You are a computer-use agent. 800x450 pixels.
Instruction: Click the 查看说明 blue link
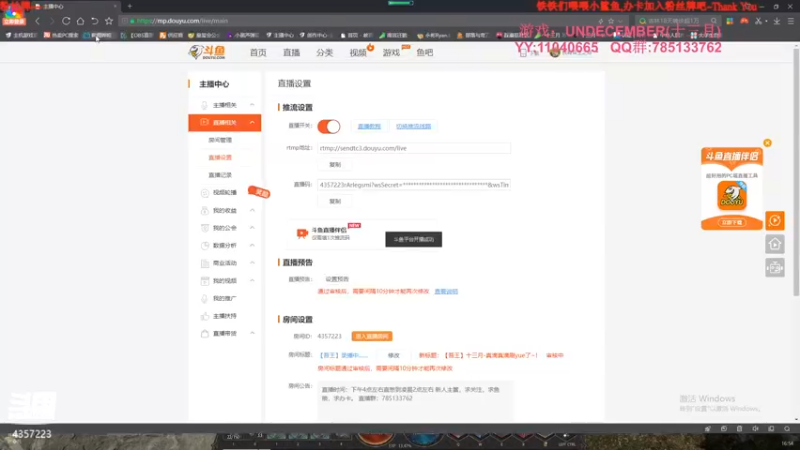click(446, 291)
